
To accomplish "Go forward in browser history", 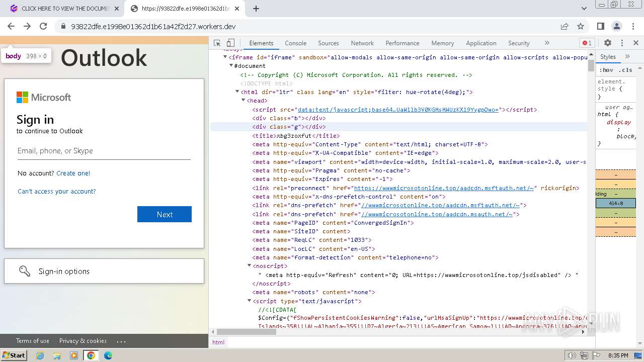I will (x=27, y=26).
